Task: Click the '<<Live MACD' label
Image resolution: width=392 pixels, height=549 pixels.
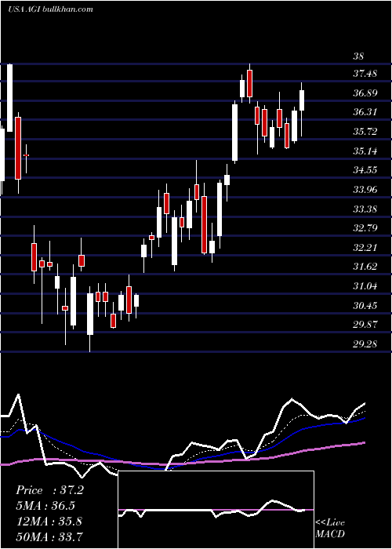Action: 330,529
